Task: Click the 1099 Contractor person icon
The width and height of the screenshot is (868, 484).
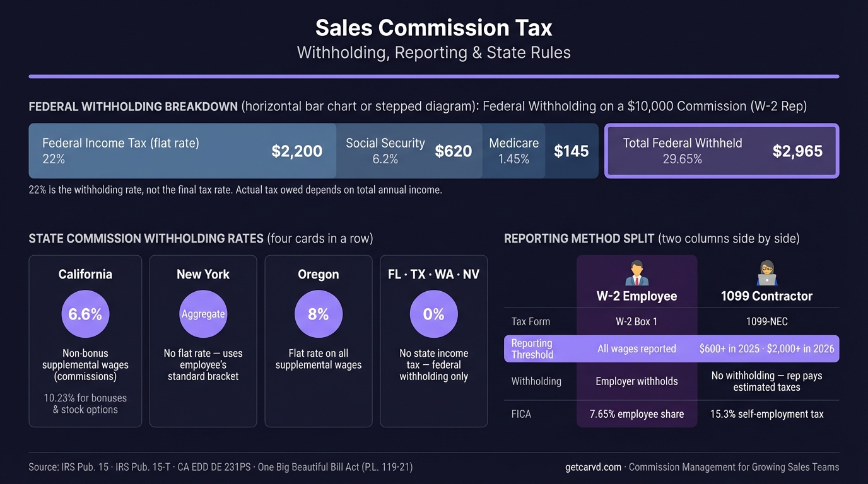Action: tap(766, 273)
